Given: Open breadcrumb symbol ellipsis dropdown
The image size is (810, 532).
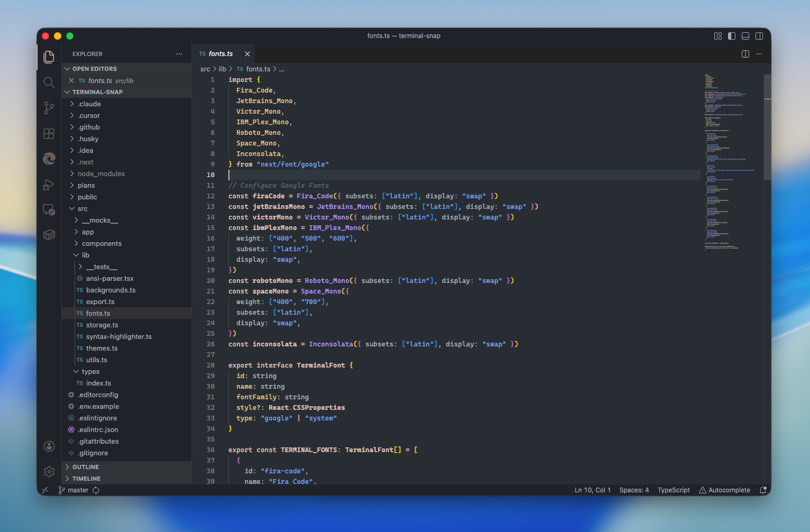Looking at the screenshot, I should (282, 69).
